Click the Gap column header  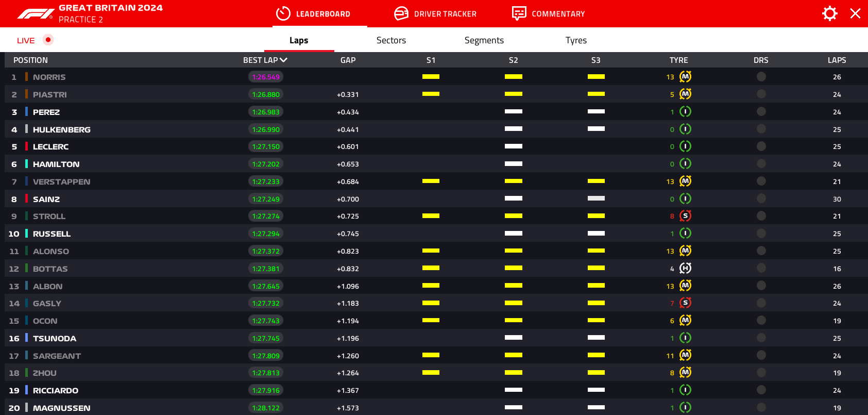[x=348, y=60]
